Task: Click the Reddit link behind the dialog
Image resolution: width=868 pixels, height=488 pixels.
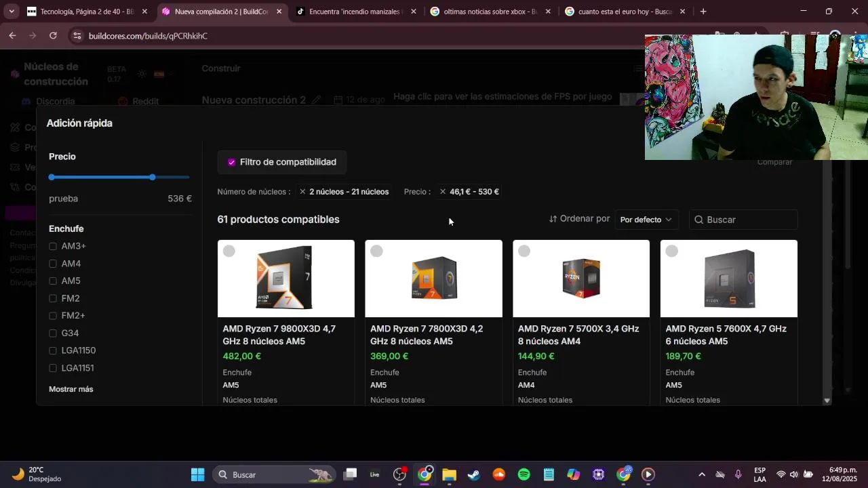Action: click(138, 102)
